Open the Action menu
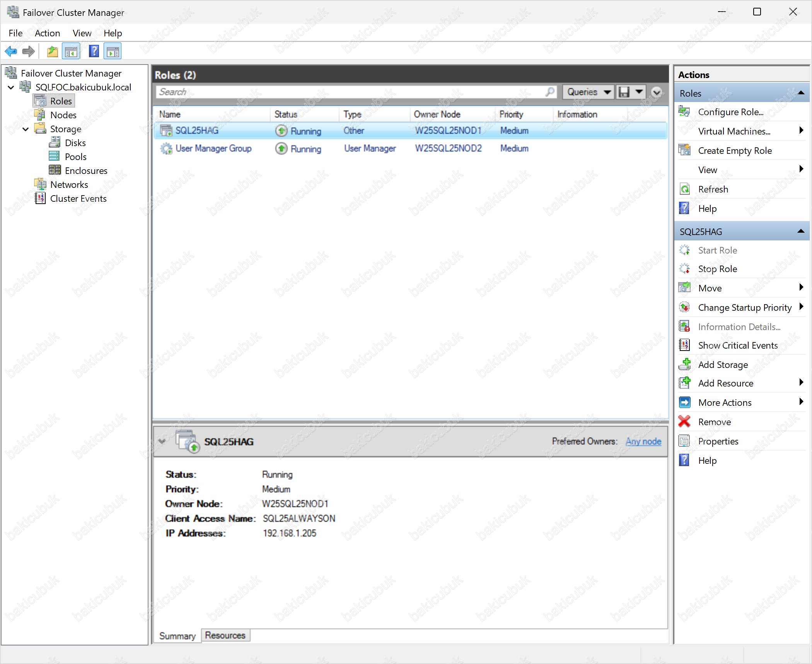This screenshot has width=812, height=664. pyautogui.click(x=47, y=33)
